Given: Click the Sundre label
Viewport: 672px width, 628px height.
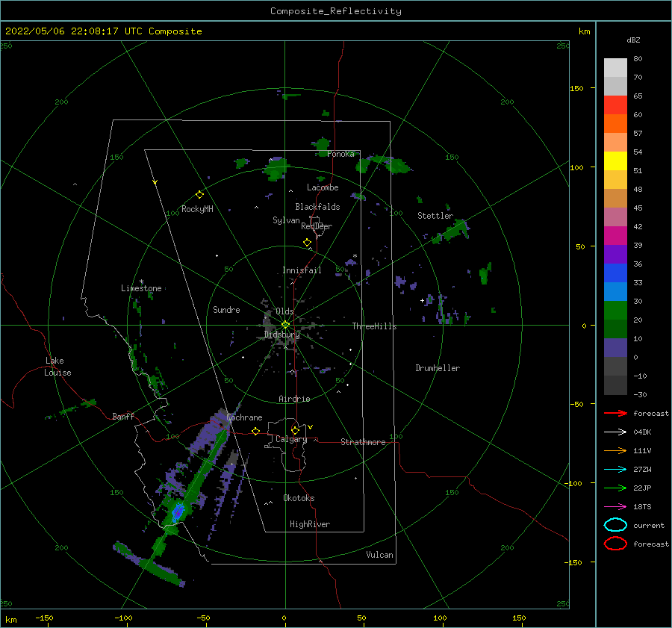Looking at the screenshot, I should coord(226,310).
